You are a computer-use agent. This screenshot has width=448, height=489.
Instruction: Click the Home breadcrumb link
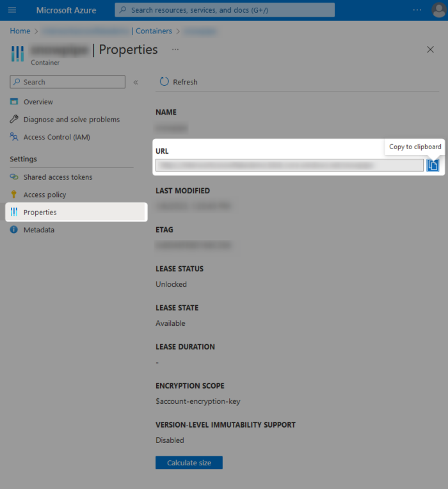20,31
